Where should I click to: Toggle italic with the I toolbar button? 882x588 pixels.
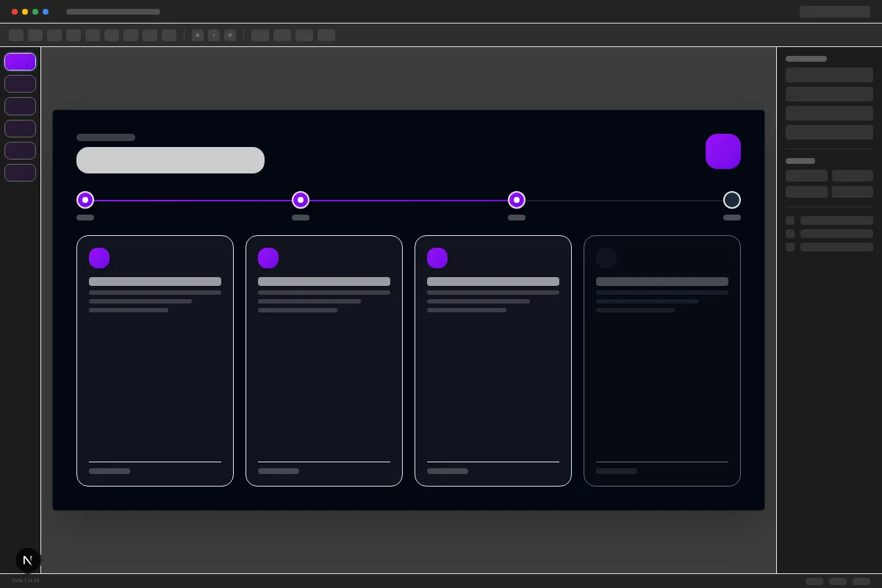(214, 35)
